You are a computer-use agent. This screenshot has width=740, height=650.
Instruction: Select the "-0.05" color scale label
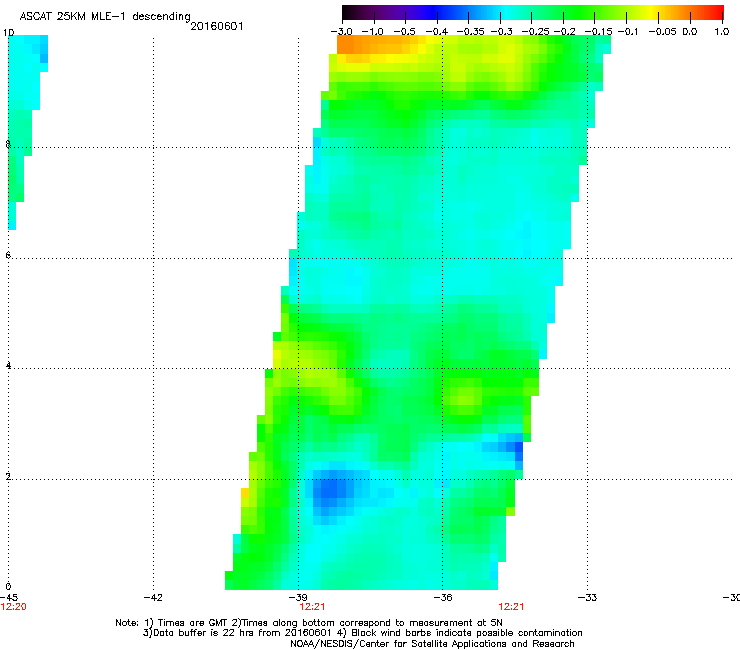tap(663, 31)
